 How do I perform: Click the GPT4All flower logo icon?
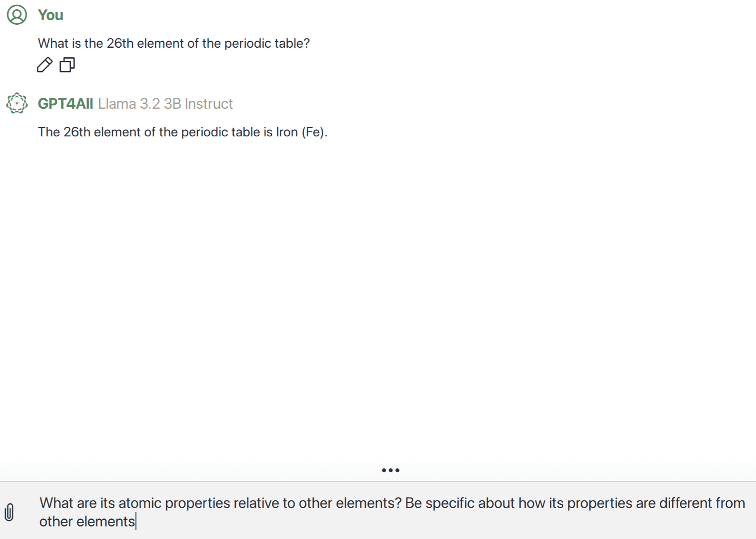pyautogui.click(x=17, y=103)
